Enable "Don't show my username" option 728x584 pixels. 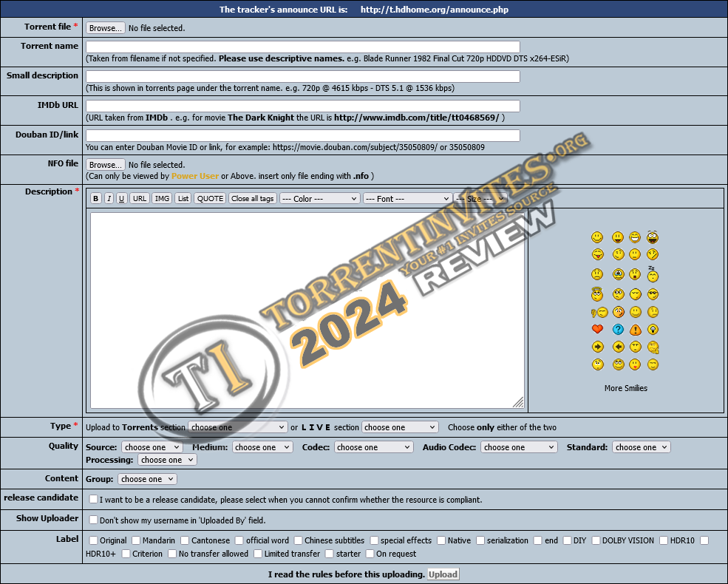94,520
